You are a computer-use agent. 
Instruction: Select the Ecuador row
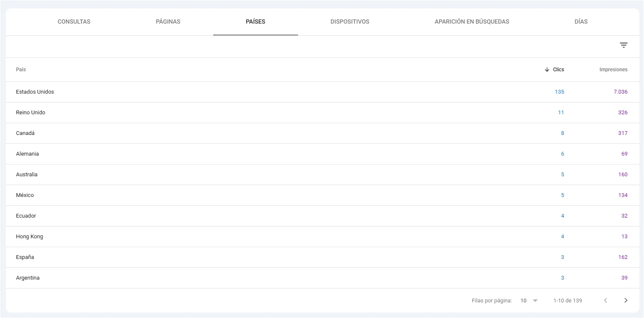click(322, 216)
